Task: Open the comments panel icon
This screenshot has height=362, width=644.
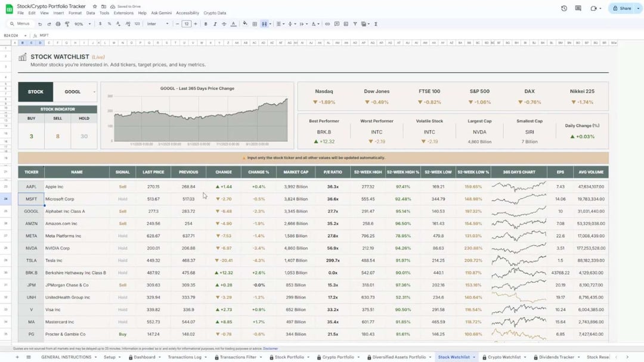Action: point(578,8)
